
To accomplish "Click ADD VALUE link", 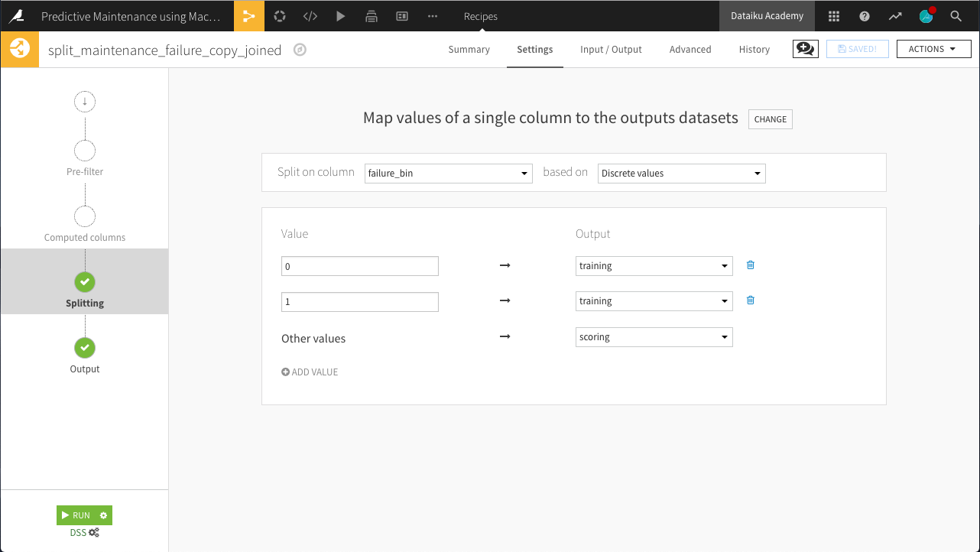I will (x=310, y=372).
